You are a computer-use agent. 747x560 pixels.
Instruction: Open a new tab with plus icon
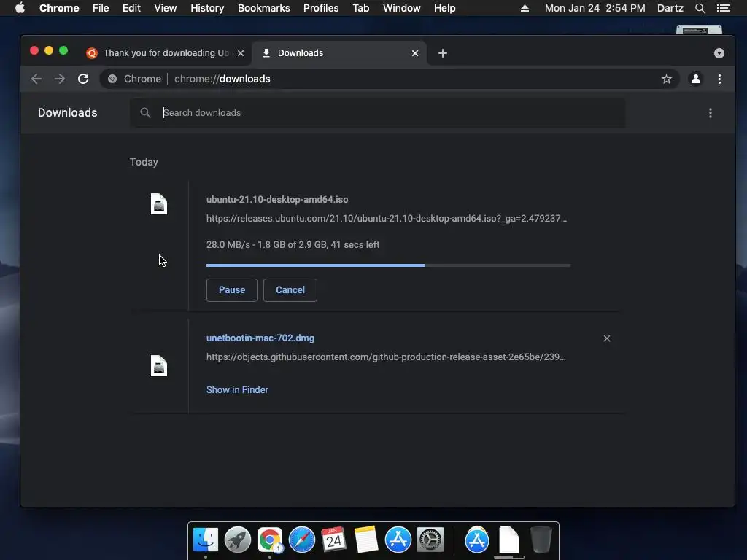pos(443,53)
